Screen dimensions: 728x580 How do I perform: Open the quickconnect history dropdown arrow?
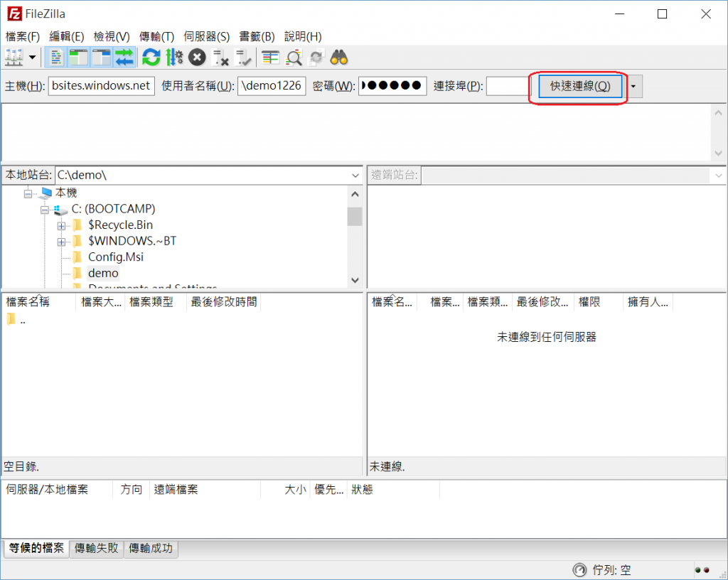click(633, 86)
